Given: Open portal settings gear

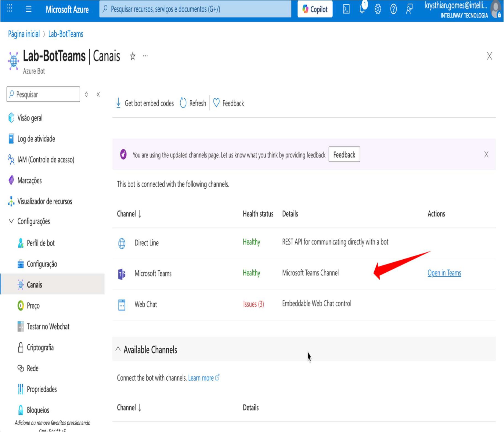Looking at the screenshot, I should (378, 9).
